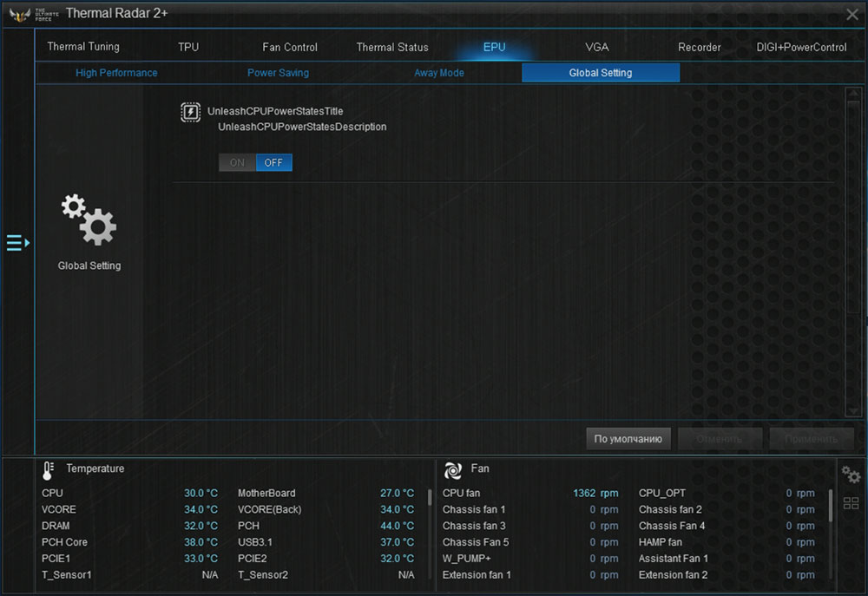
Task: Open the VGA tab
Action: point(597,47)
